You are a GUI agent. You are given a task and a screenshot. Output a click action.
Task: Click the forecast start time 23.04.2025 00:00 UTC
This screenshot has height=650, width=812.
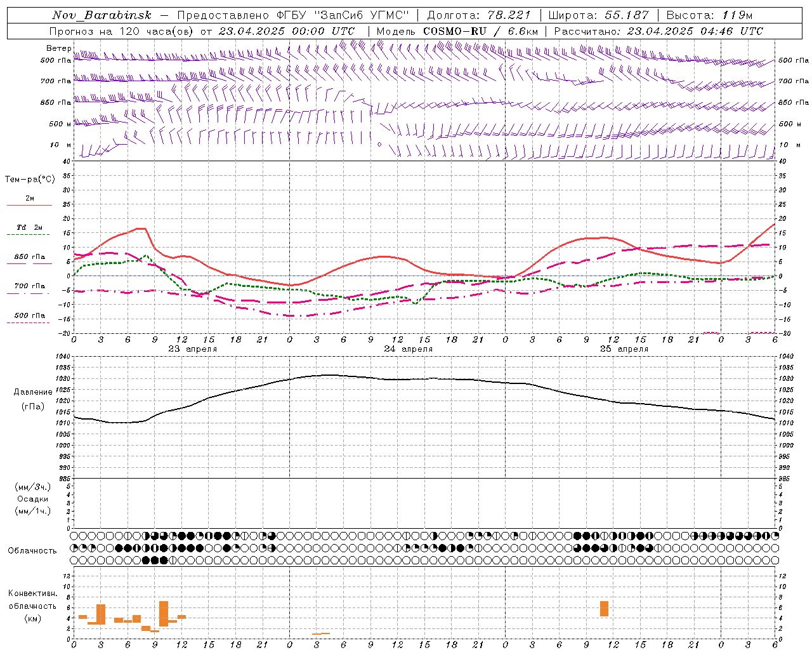pos(286,31)
